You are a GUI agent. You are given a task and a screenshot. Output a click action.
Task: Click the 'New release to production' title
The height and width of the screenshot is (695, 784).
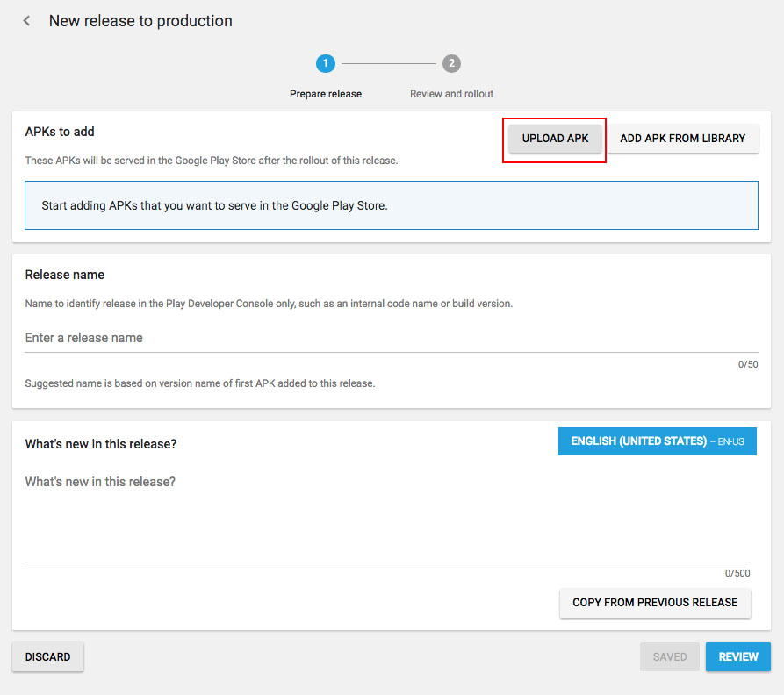coord(140,21)
